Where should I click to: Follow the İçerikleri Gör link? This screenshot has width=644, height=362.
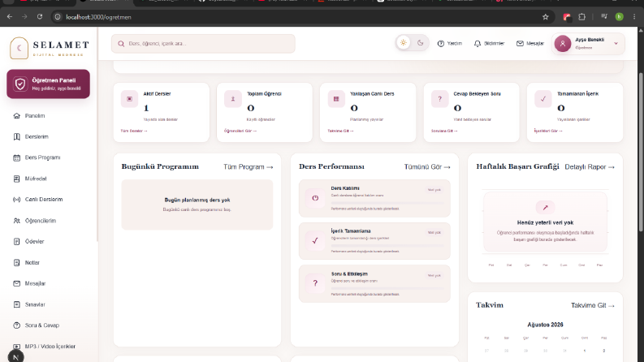548,131
